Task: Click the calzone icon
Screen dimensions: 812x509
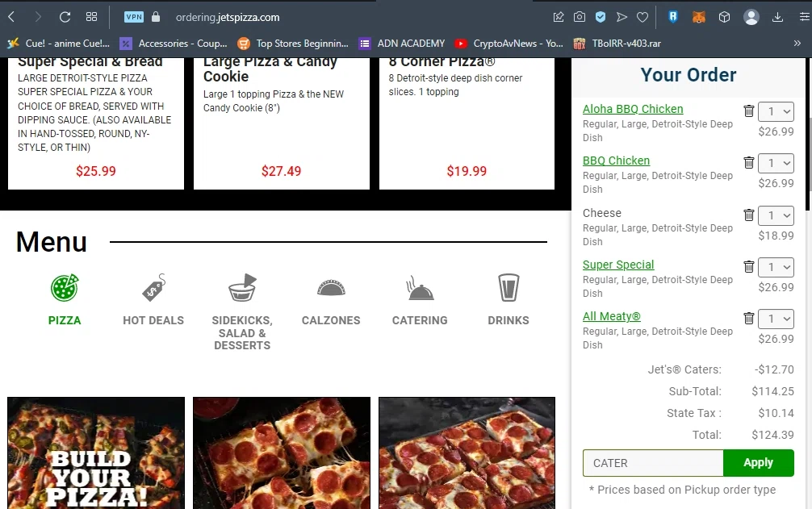Action: point(331,288)
